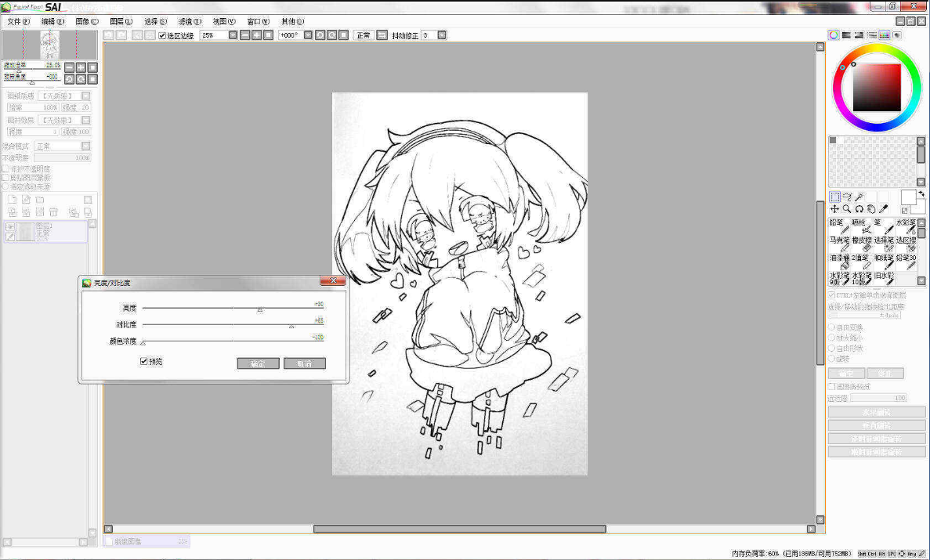Select the rotate view tool
This screenshot has width=930, height=560.
point(859,209)
